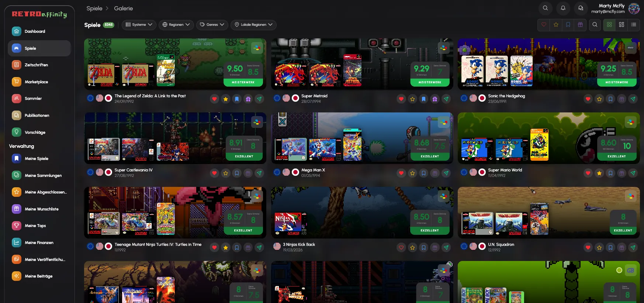The height and width of the screenshot is (303, 644).
Task: Share Mega Man X via send icon
Action: 446,173
